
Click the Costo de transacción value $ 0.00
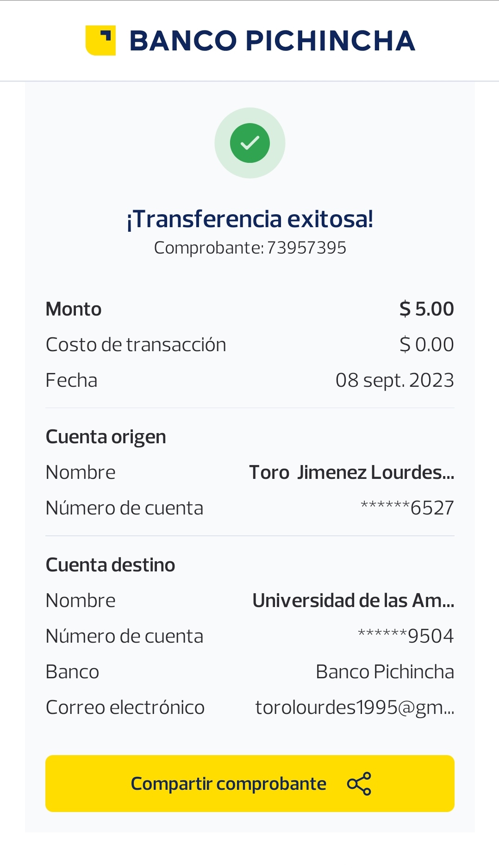tap(426, 345)
